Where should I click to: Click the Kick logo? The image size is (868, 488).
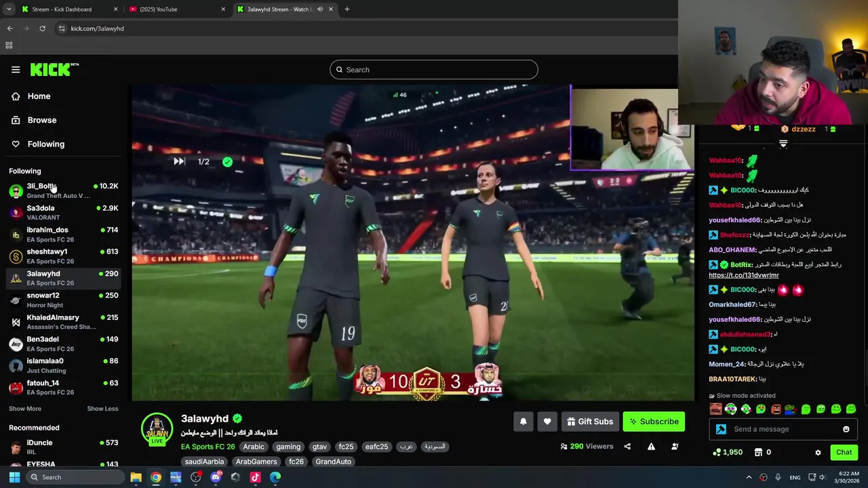coord(54,69)
